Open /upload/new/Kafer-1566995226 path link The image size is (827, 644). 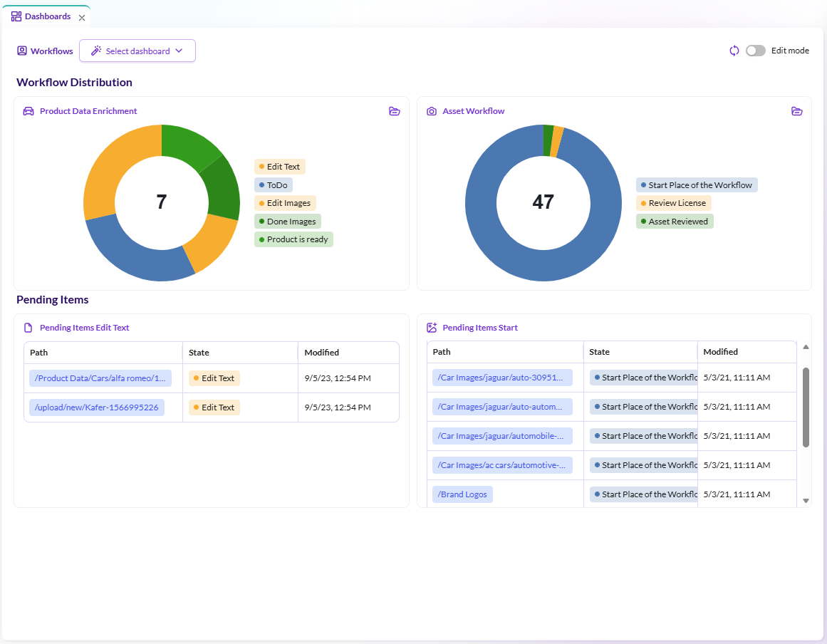[96, 407]
